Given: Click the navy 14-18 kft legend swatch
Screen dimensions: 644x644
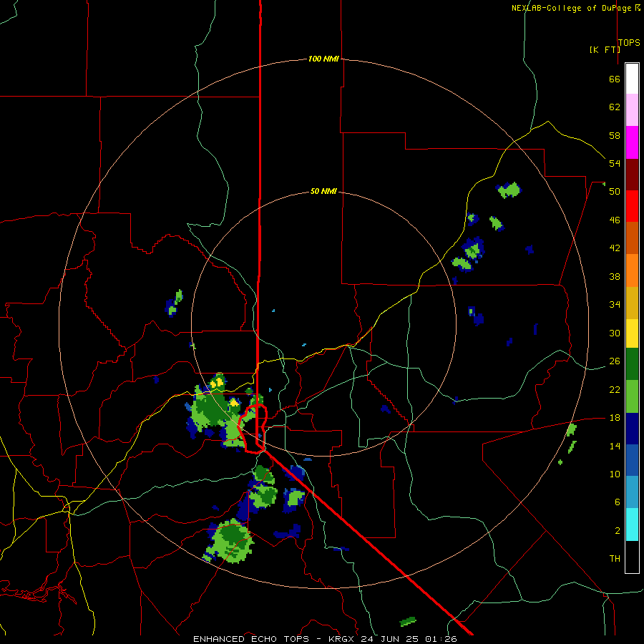Looking at the screenshot, I should click(632, 429).
